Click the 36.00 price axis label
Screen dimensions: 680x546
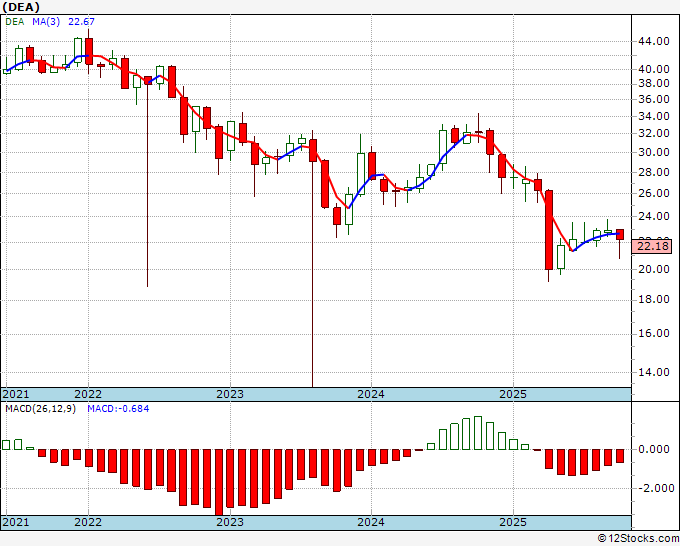(654, 99)
